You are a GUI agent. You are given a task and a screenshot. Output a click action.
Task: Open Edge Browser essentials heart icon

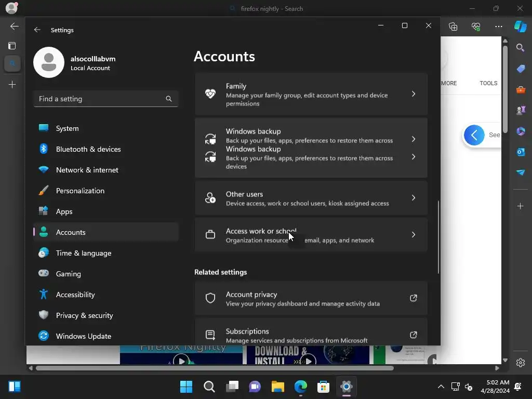pos(476,26)
